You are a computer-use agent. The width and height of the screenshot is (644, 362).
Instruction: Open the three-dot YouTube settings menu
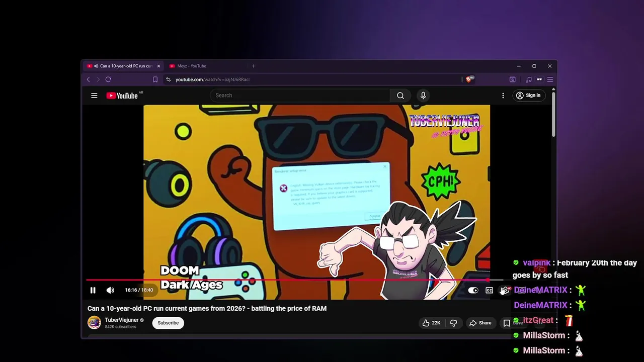(x=503, y=96)
